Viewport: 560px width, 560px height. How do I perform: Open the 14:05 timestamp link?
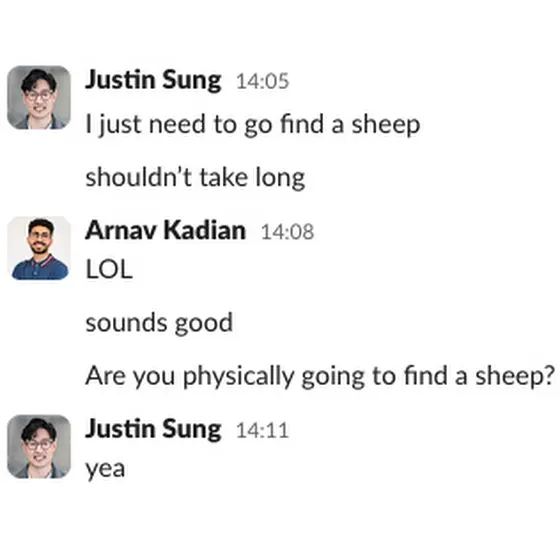click(262, 81)
